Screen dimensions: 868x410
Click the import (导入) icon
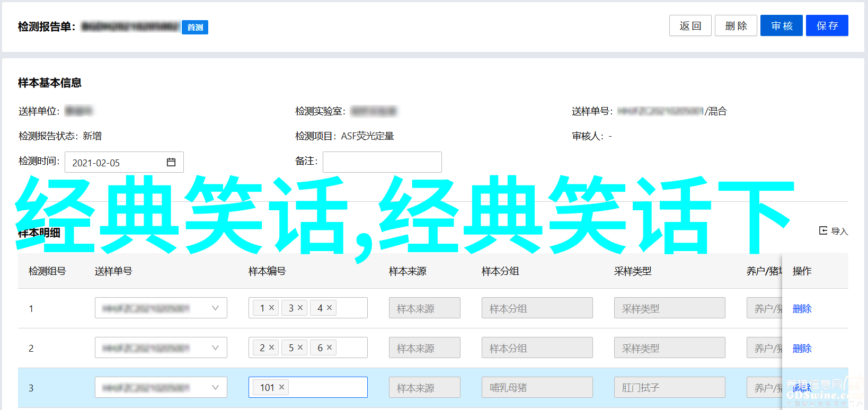click(x=823, y=230)
